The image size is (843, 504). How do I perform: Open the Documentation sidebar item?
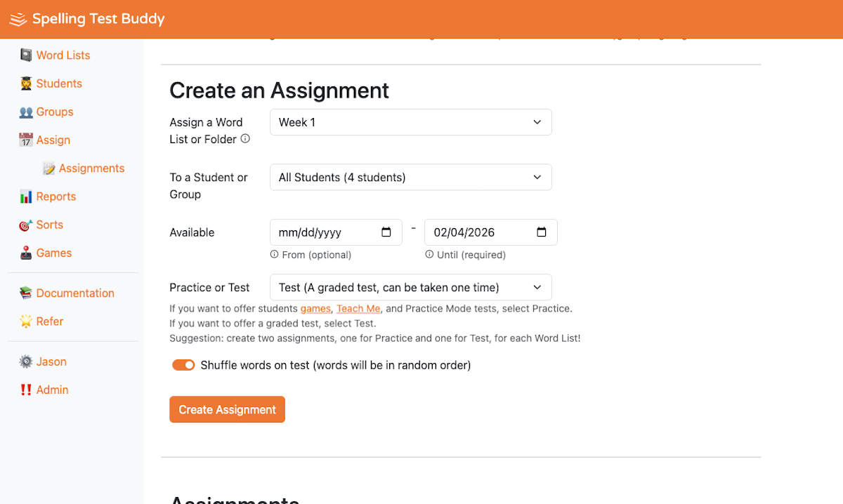[x=74, y=293]
